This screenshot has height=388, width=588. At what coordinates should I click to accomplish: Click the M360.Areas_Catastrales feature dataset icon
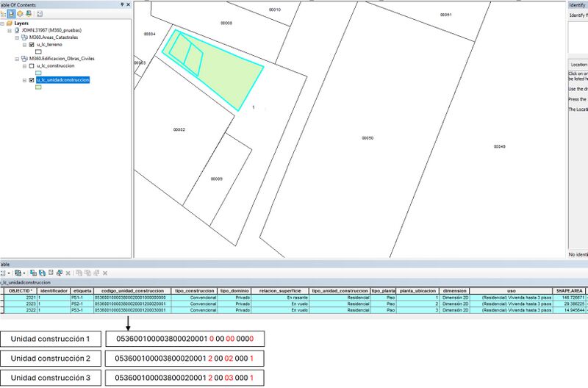24,37
